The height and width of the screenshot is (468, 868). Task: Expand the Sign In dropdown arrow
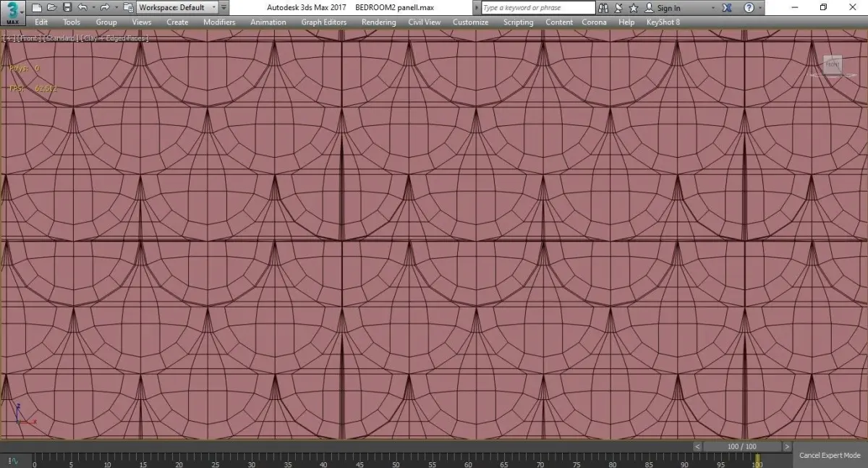pyautogui.click(x=713, y=8)
